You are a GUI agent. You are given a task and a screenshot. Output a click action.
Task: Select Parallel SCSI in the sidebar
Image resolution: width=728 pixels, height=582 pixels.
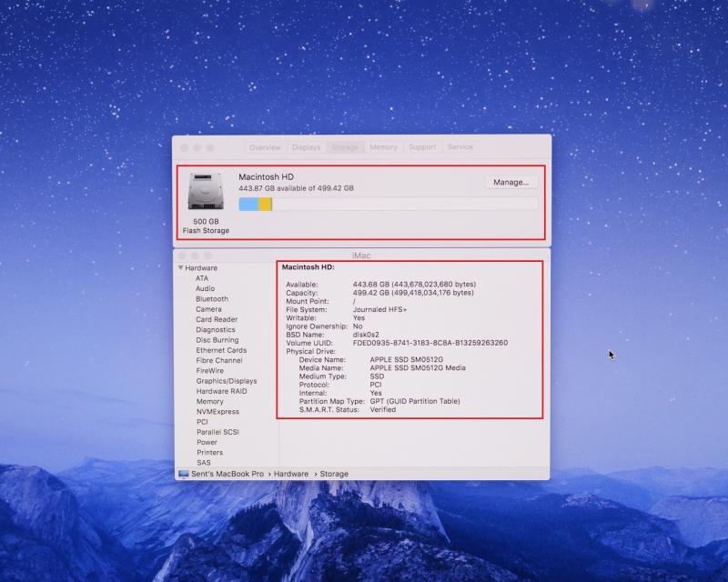tap(217, 432)
